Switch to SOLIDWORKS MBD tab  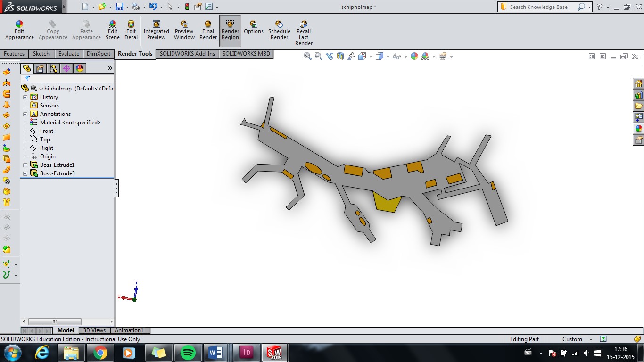(246, 54)
